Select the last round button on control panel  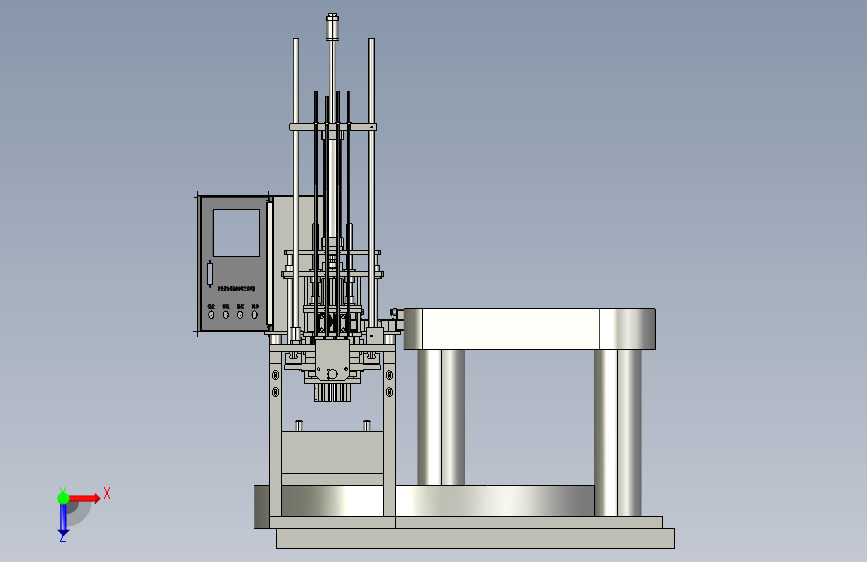tap(254, 315)
